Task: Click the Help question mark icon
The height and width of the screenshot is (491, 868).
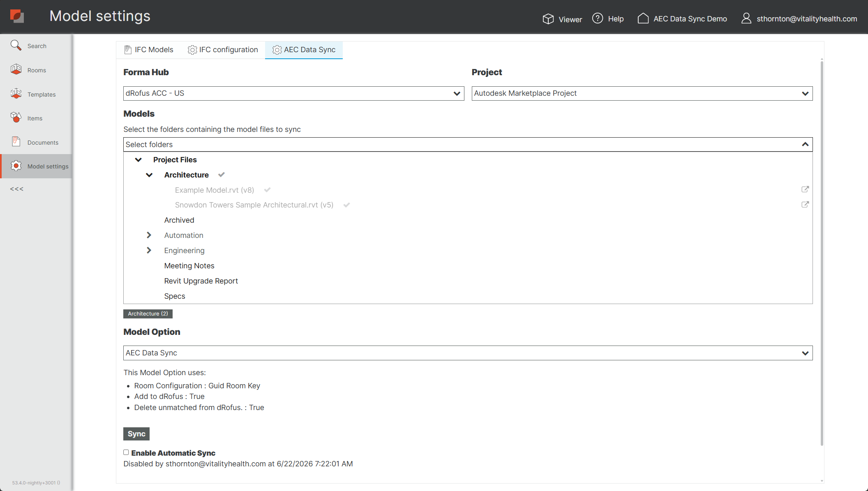Action: 598,18
